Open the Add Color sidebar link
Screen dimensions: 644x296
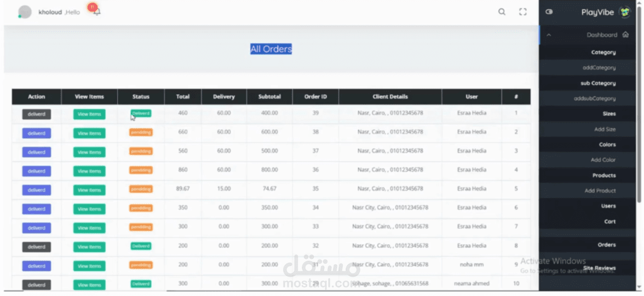point(603,160)
